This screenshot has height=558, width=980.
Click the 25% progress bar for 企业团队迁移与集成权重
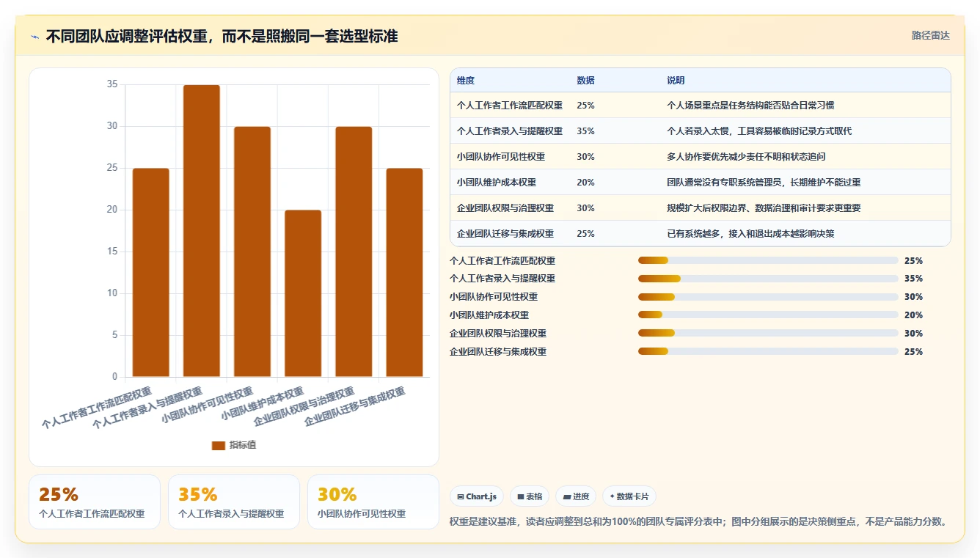pos(768,352)
